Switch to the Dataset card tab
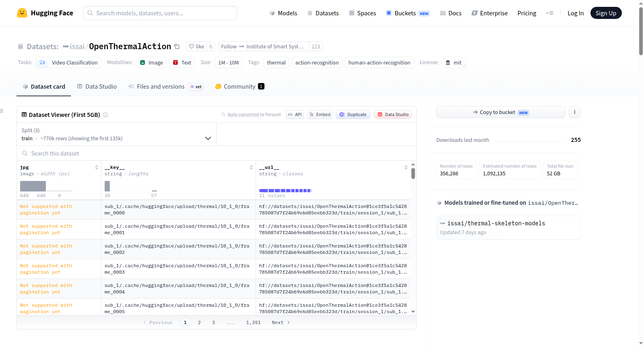 click(x=44, y=86)
